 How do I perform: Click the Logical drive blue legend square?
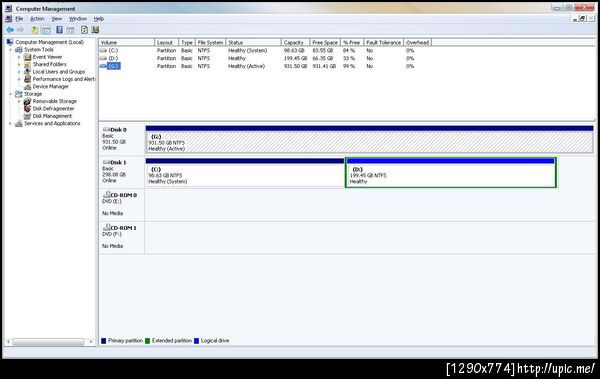(196, 341)
